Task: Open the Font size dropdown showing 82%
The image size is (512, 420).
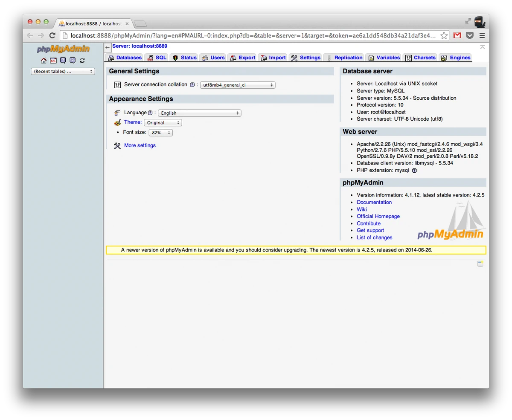Action: click(160, 133)
